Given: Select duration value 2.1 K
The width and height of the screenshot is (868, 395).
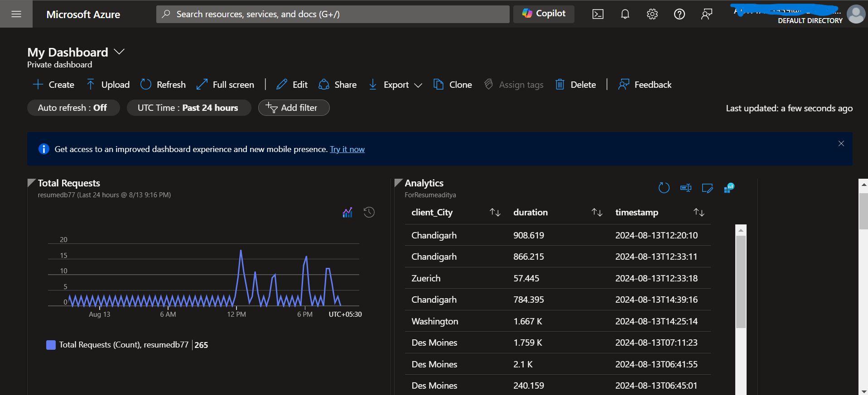Looking at the screenshot, I should (x=523, y=364).
